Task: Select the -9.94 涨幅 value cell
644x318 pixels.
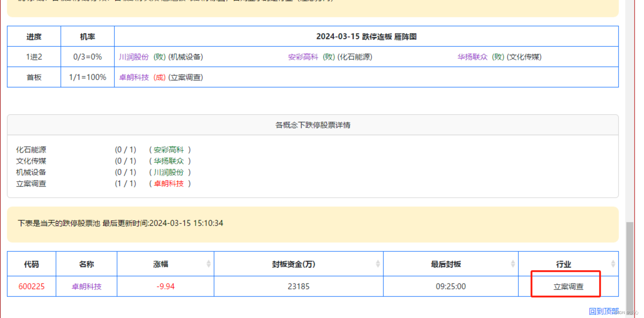Action: (x=165, y=287)
